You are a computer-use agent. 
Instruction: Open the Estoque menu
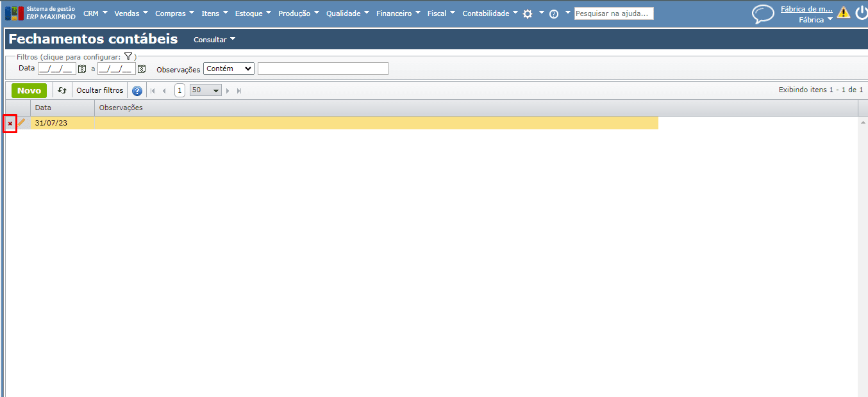coord(253,13)
